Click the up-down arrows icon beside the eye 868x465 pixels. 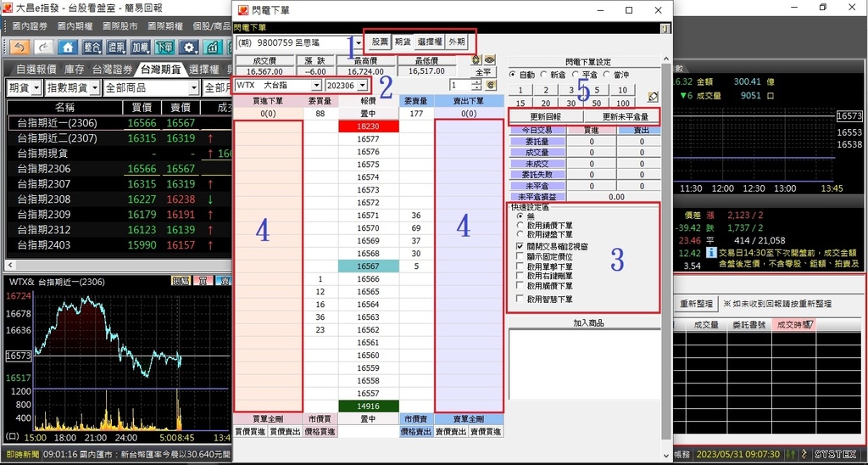[x=476, y=60]
